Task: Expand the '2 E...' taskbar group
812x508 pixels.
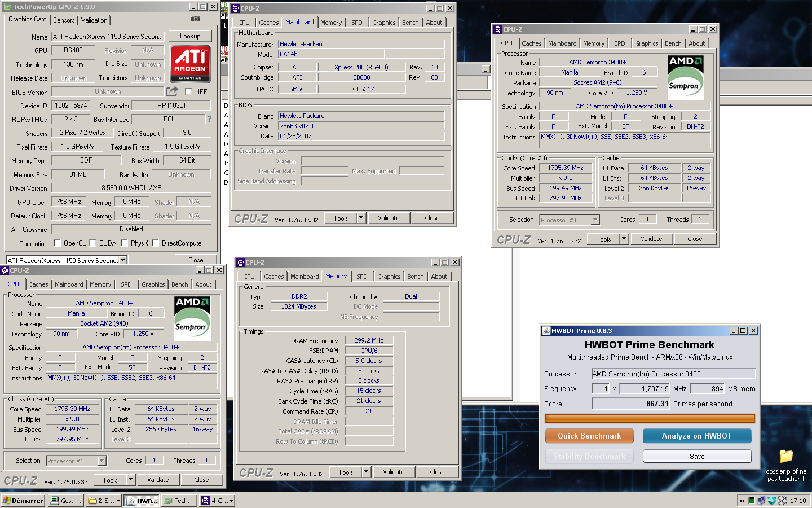Action: pyautogui.click(x=118, y=501)
